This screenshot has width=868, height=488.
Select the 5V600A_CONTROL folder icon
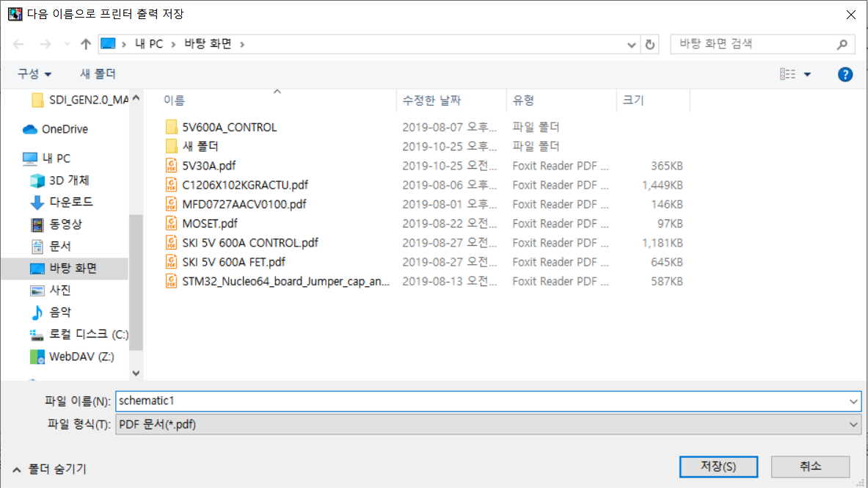pos(172,128)
